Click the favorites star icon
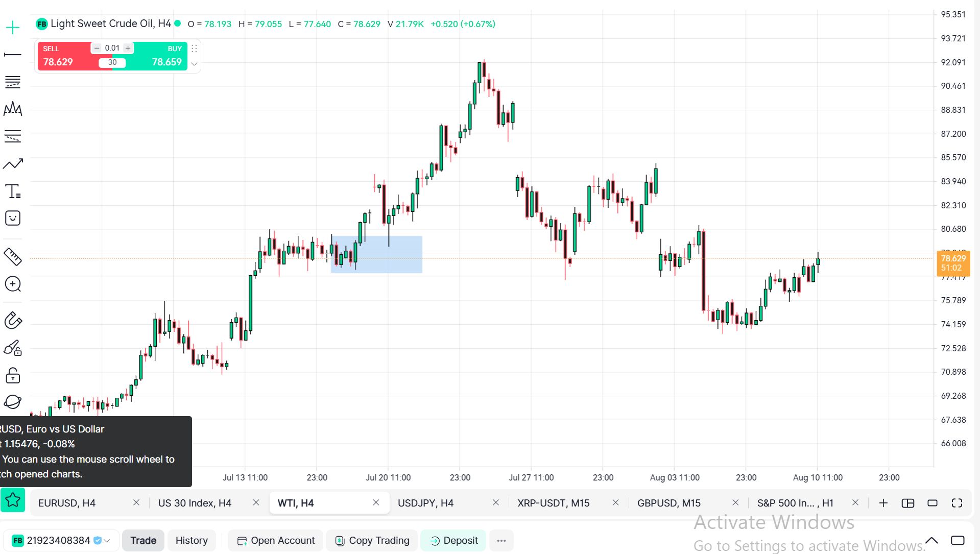Image resolution: width=980 pixels, height=554 pixels. pos(13,500)
